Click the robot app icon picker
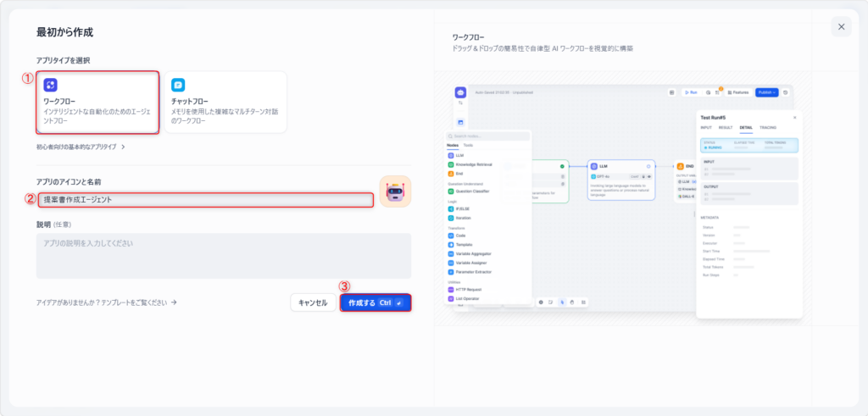The image size is (868, 416). [x=395, y=192]
